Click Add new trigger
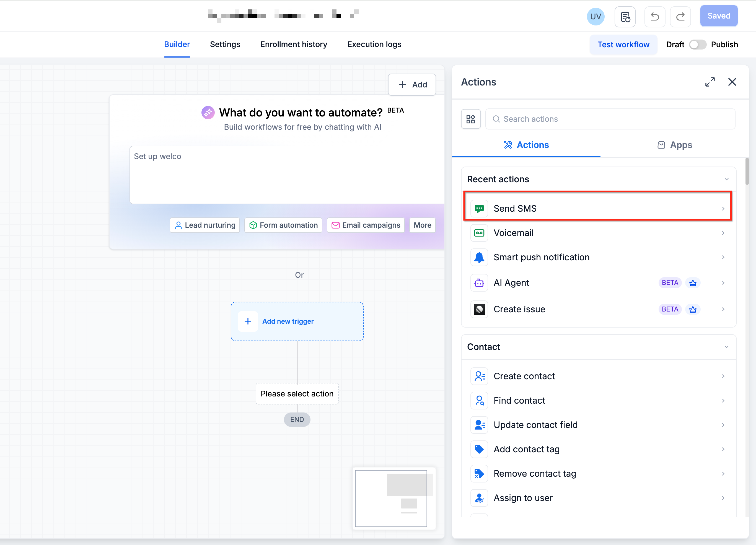 297,321
